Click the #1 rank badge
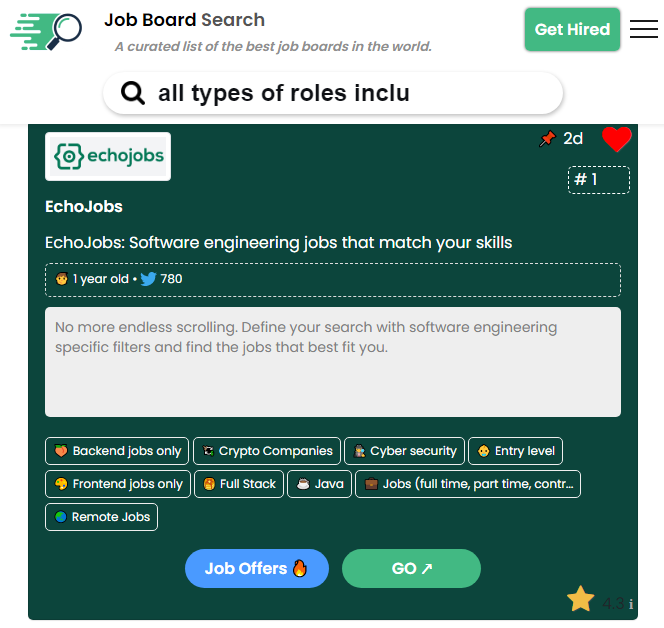The image size is (664, 628). pos(598,180)
